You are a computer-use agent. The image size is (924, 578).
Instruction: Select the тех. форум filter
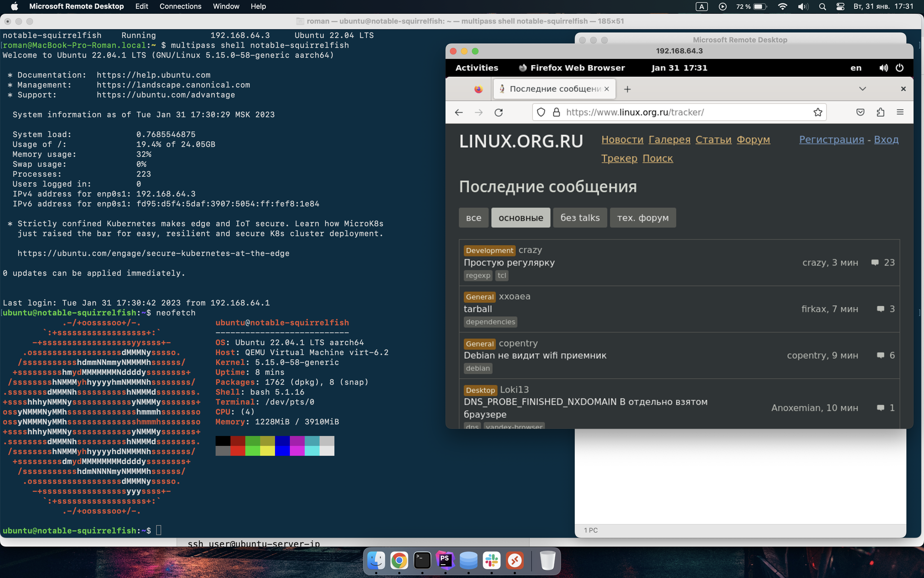(x=643, y=217)
